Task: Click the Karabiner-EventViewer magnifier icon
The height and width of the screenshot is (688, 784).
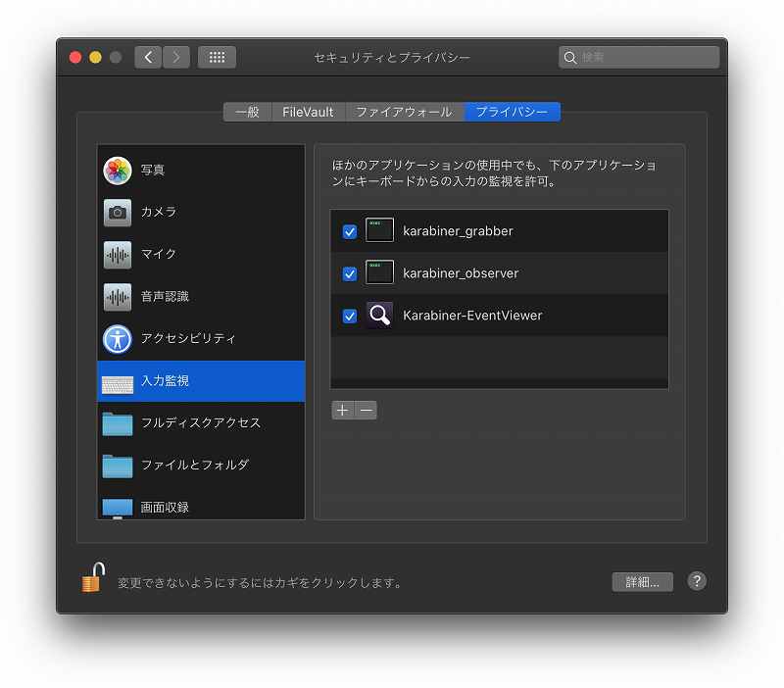Action: (379, 315)
